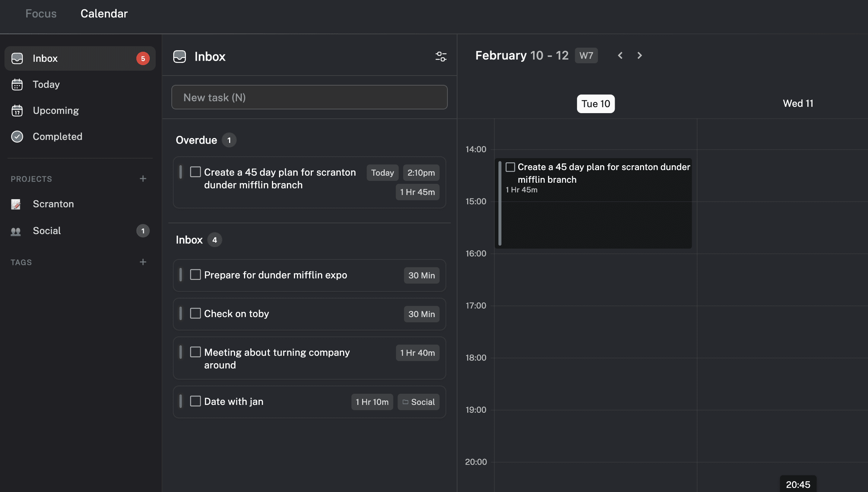The image size is (868, 492).
Task: Grab the drag handle on Date with jan
Action: (181, 402)
